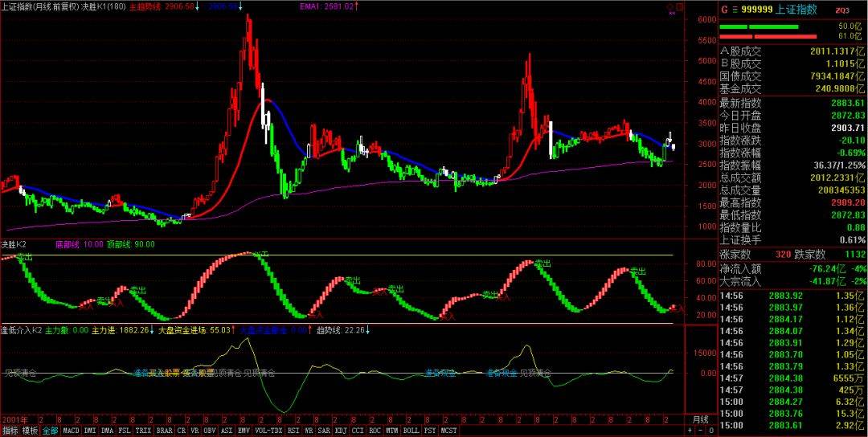Screen dimensions: 868x437
Task: Click the green buy volume bar
Action: (759, 27)
